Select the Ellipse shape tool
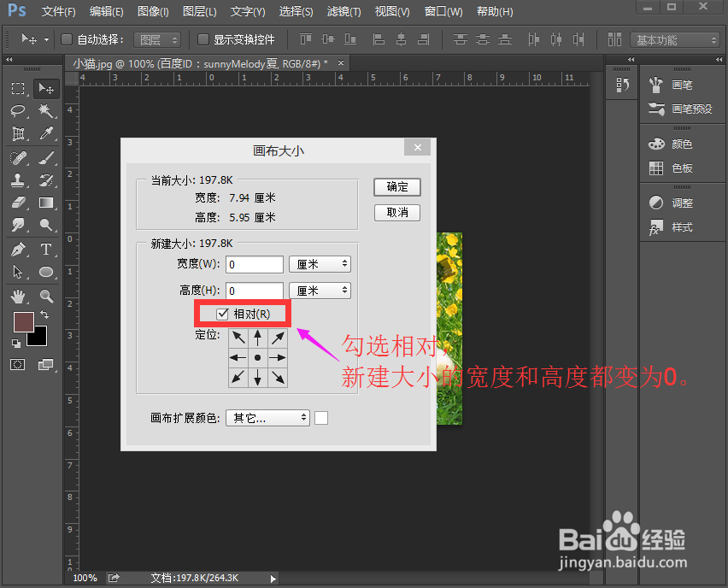 (x=46, y=272)
